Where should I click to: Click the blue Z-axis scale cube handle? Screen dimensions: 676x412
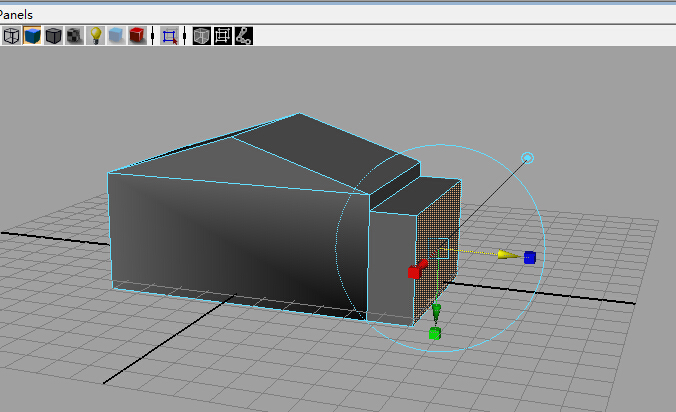point(530,257)
